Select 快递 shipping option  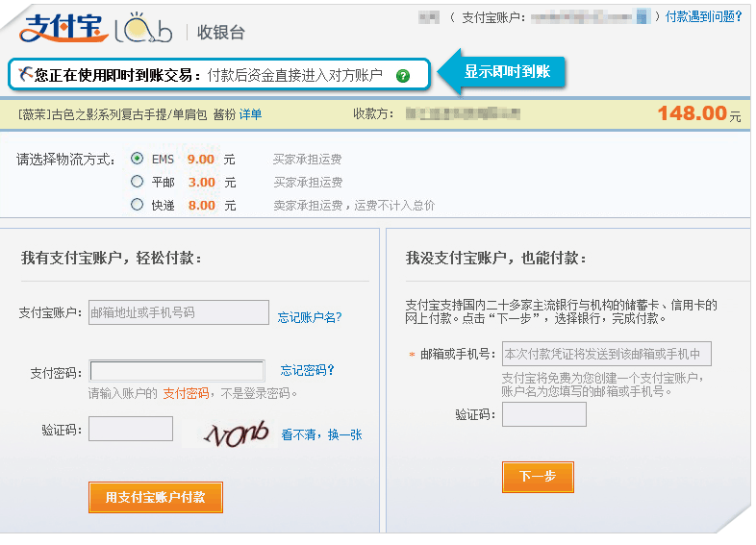coord(138,205)
